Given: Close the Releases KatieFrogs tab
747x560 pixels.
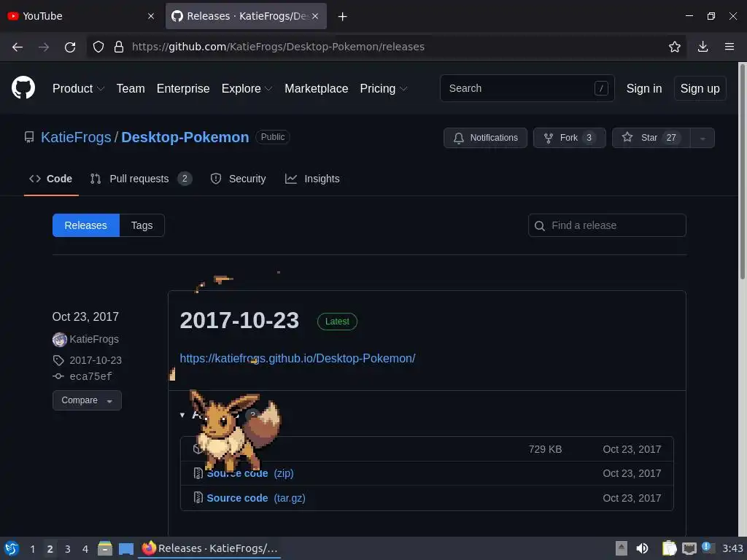Looking at the screenshot, I should [315, 16].
